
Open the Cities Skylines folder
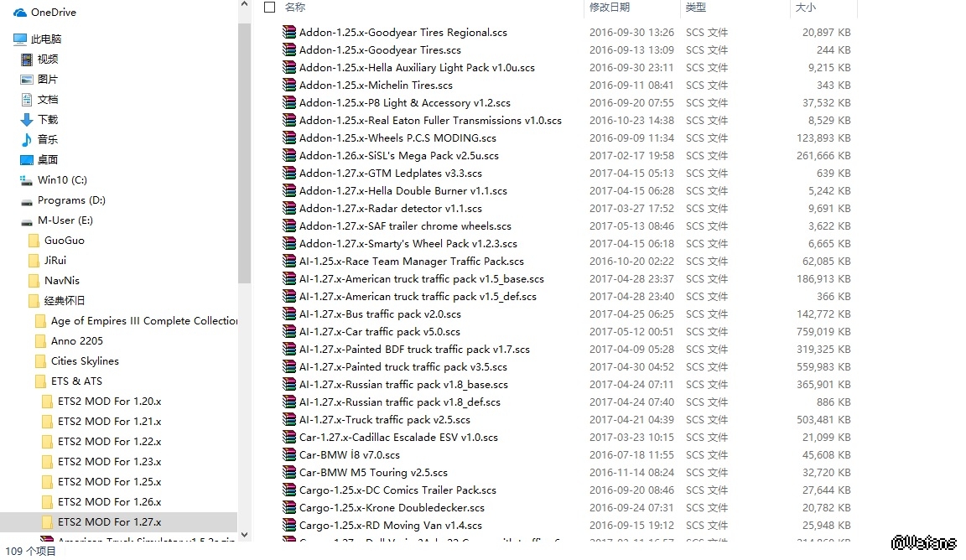85,361
